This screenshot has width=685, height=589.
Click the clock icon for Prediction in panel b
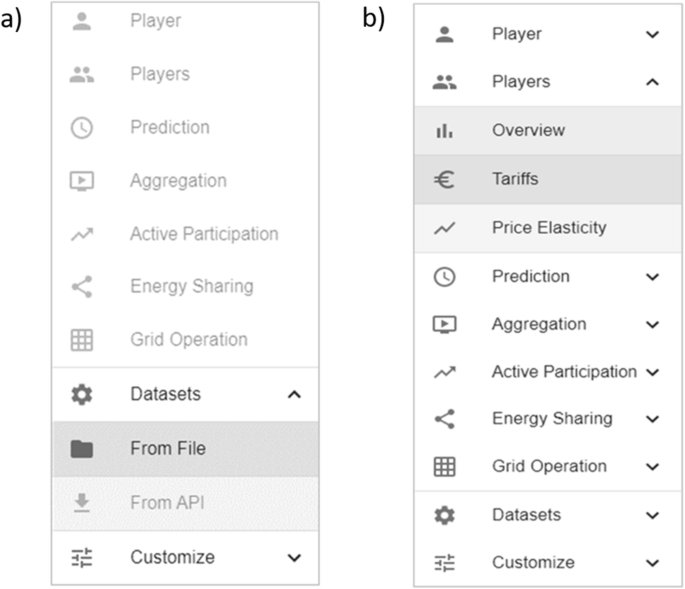(x=444, y=277)
